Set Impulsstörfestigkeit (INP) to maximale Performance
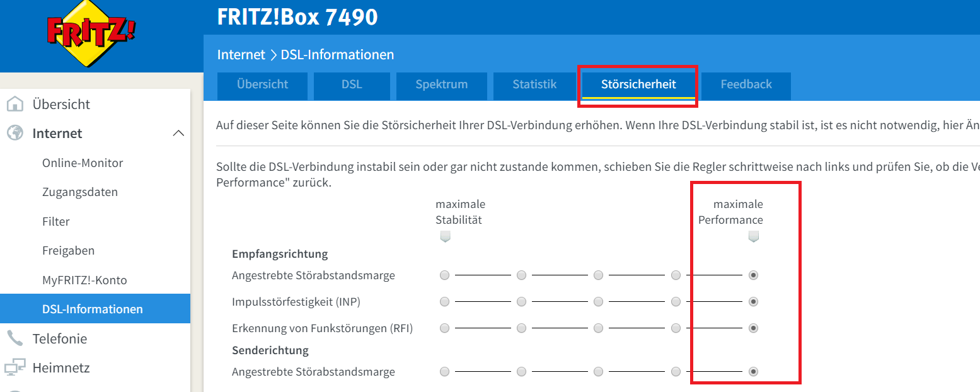Viewport: 980px width, 392px height. point(753,302)
